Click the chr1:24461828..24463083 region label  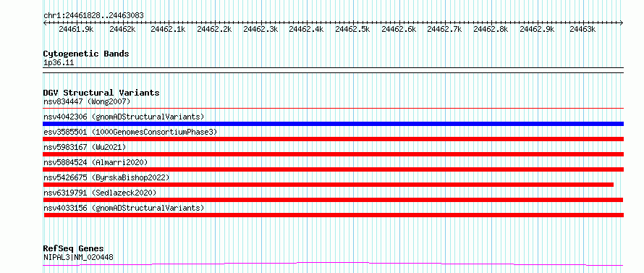click(93, 15)
